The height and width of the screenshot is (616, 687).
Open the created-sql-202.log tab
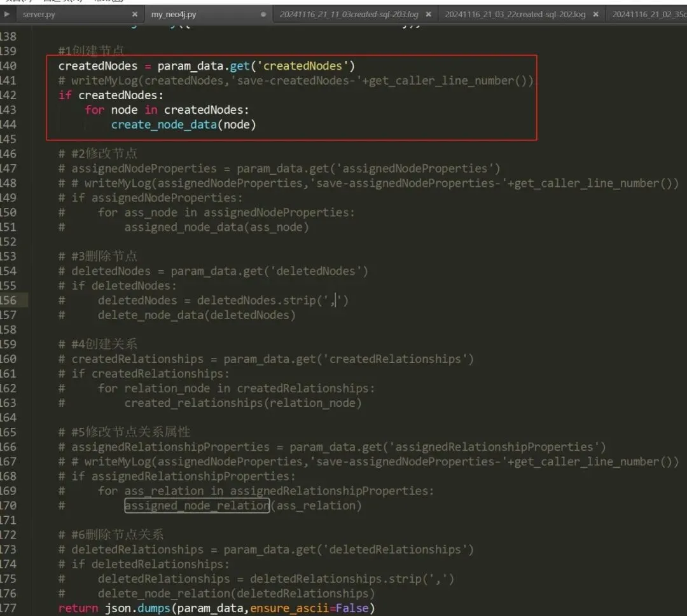515,15
